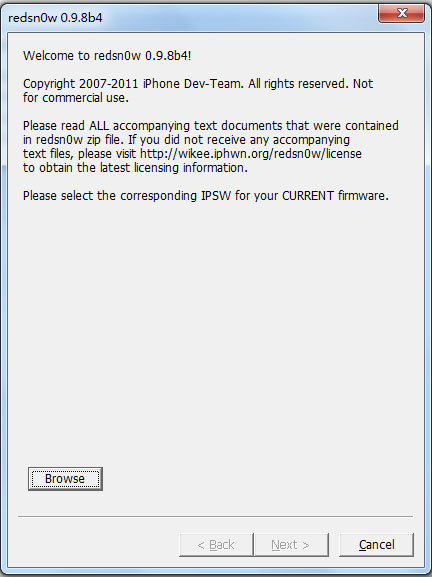Click the Copyright 2007-2011 line
The image size is (432, 577).
click(x=198, y=84)
